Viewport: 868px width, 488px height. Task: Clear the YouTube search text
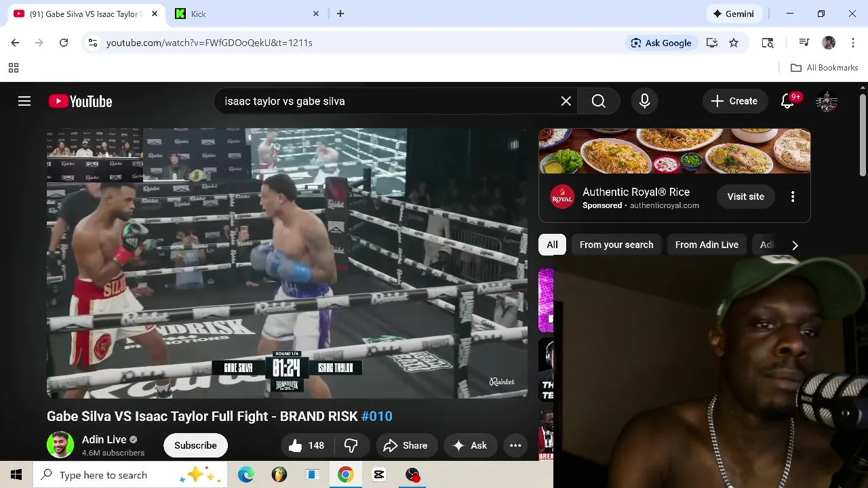(x=566, y=101)
